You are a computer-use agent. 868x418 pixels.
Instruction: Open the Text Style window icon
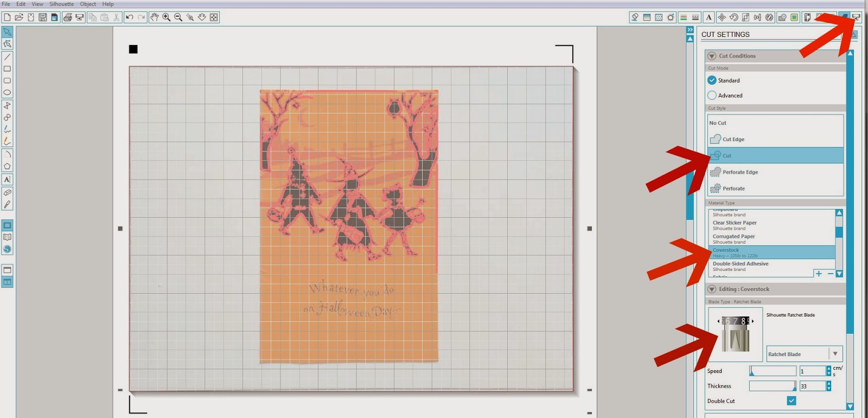click(x=709, y=17)
